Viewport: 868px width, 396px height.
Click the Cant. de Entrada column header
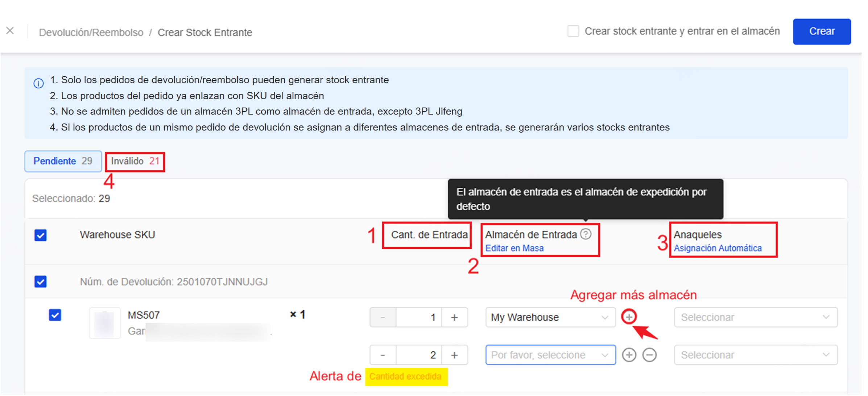(x=429, y=235)
